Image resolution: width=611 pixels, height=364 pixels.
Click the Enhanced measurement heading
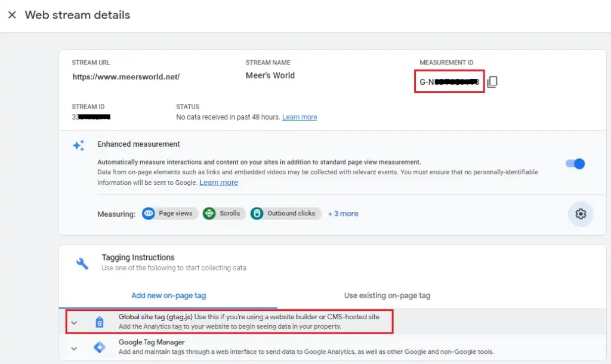[138, 144]
